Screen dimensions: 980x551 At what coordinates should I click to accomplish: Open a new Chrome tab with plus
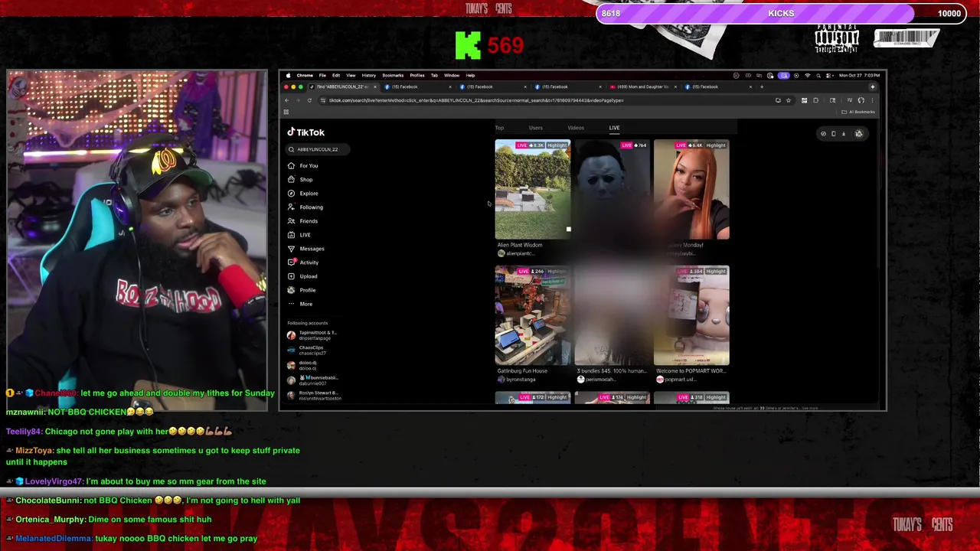[x=762, y=86]
